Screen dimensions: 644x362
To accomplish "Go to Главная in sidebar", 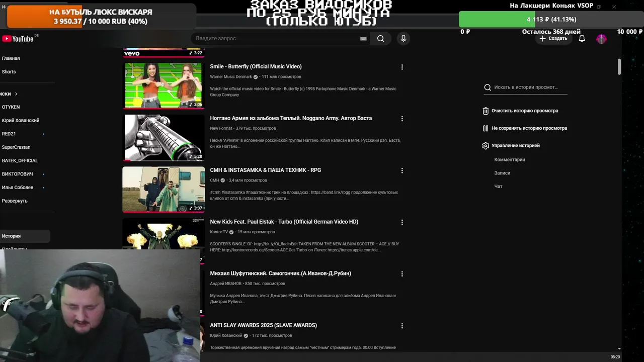I will coord(11,58).
